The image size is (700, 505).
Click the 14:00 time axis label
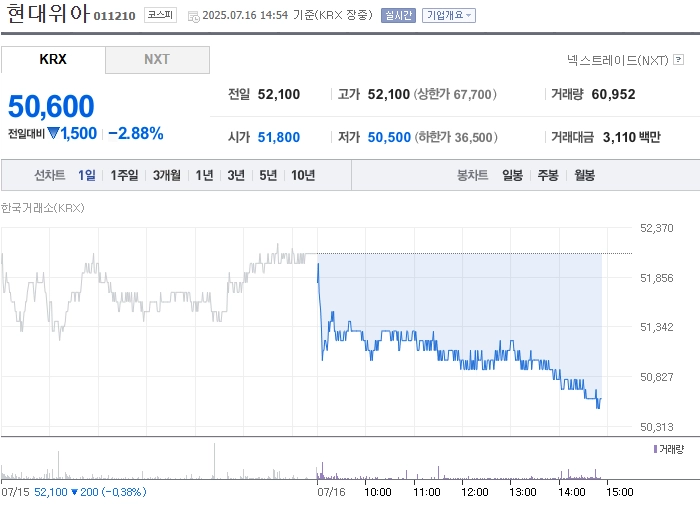coord(571,492)
